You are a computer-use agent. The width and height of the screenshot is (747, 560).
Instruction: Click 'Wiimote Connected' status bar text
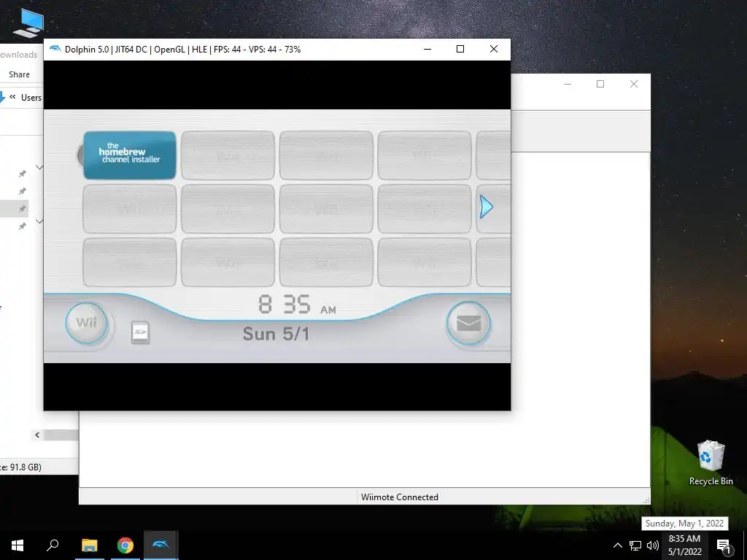(399, 497)
